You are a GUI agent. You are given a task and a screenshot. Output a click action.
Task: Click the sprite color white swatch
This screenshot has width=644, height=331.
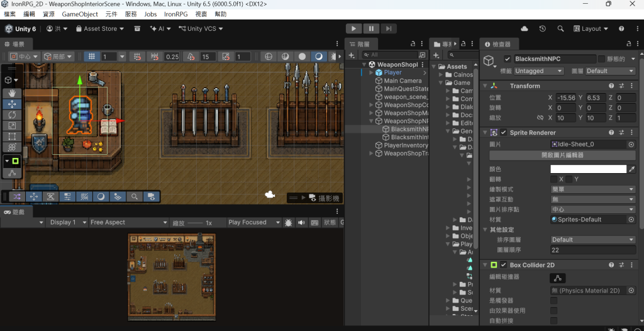click(589, 169)
